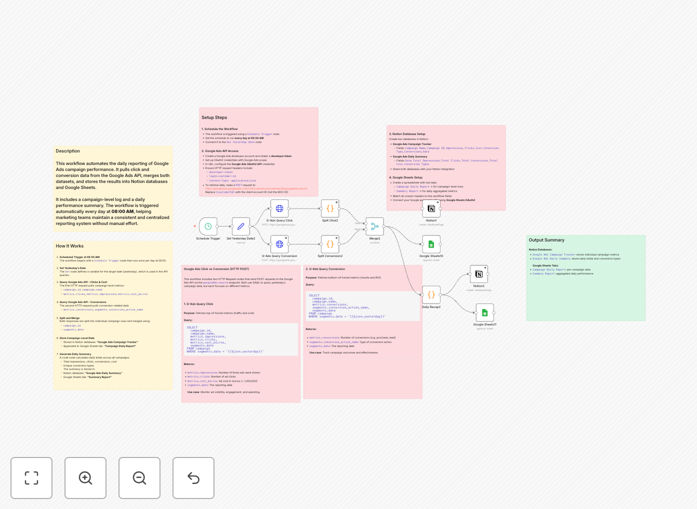The width and height of the screenshot is (697, 509).
Task: Open the Set Yesterday Date pencil node
Action: pyautogui.click(x=241, y=226)
